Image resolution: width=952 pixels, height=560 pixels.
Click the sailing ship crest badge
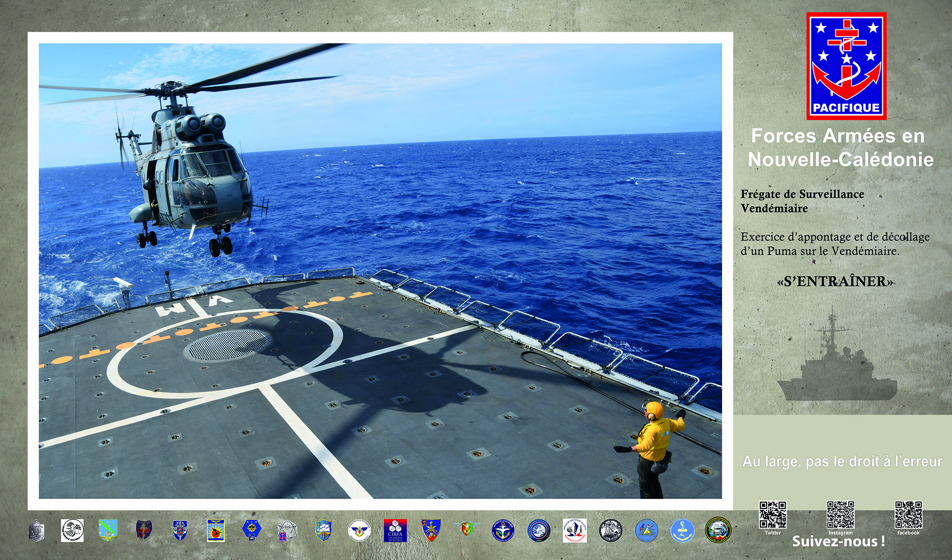(323, 530)
